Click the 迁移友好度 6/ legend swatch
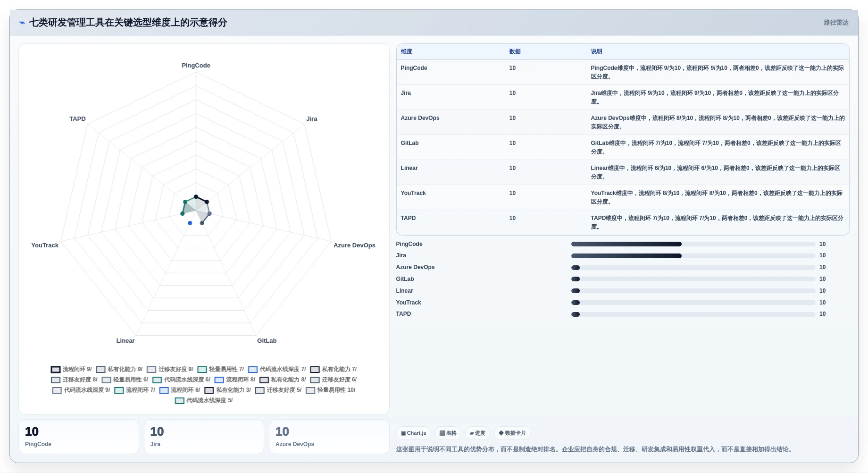 click(x=315, y=380)
